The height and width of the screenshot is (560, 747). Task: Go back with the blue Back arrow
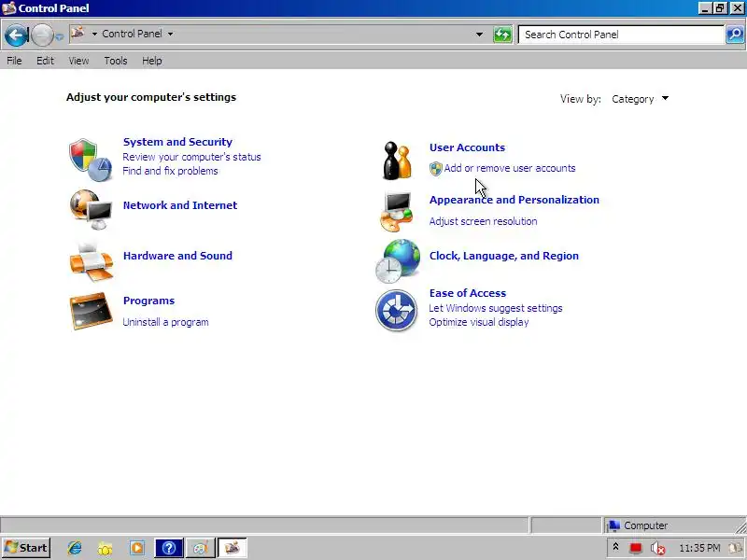point(16,35)
